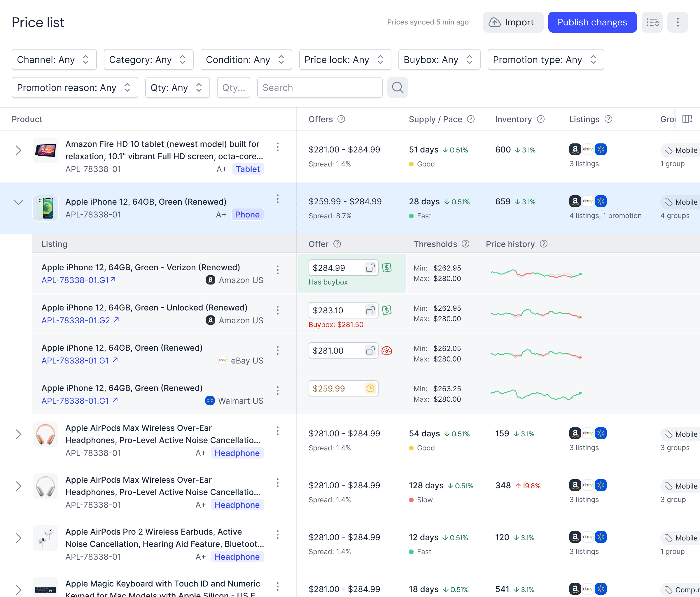Click the red gauge icon on eBay listing offer

[x=386, y=350]
